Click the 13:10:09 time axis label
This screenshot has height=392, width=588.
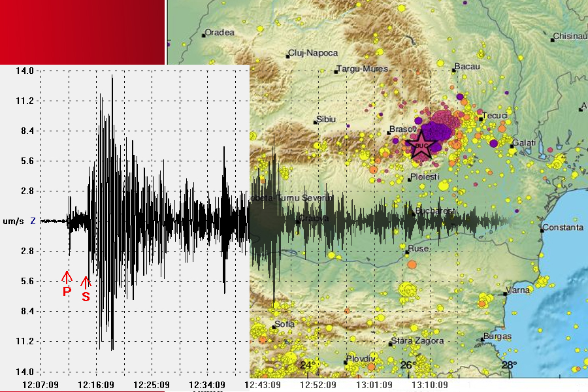[430, 384]
